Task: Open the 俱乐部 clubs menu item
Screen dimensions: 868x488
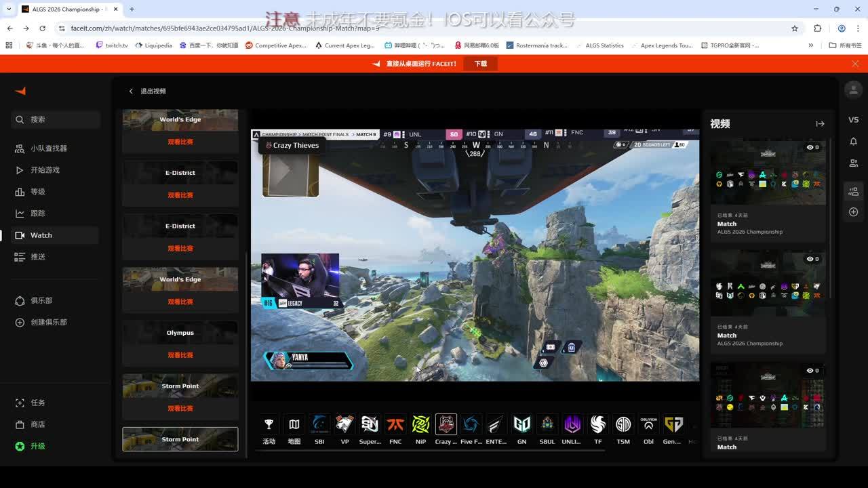Action: click(41, 300)
